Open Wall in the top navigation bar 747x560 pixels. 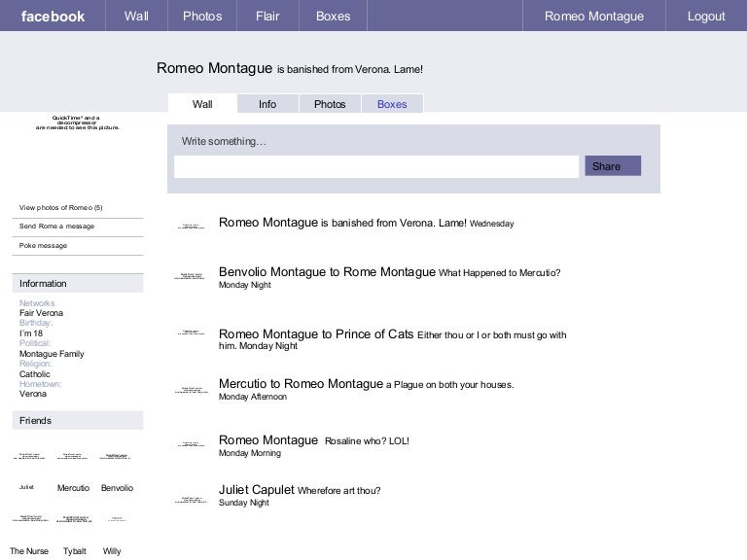(x=136, y=16)
